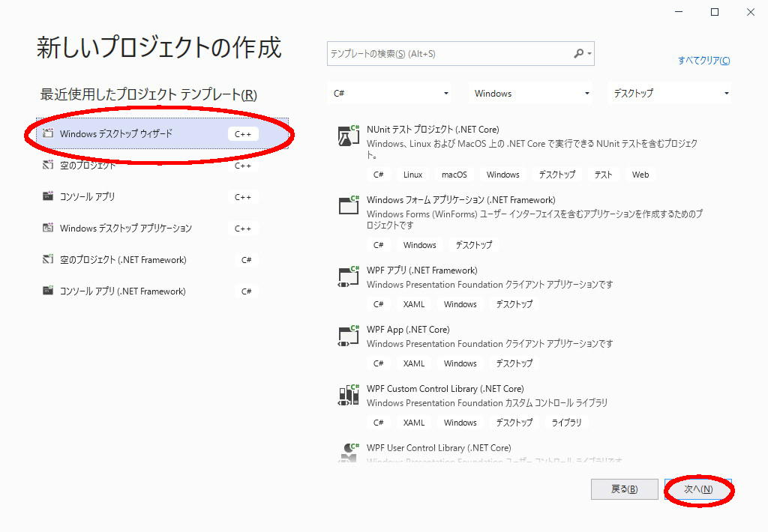Click C# badge on 空のプロジェクト (.NET Framework)
Image resolution: width=768 pixels, height=532 pixels.
[246, 260]
